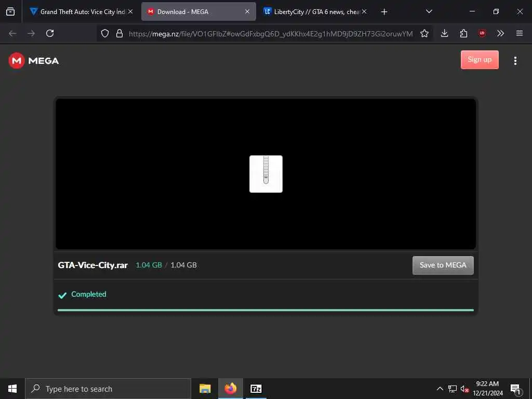Click the taskbar clock showing 9:22 AM
Screen dimensions: 532x399
coord(487,389)
